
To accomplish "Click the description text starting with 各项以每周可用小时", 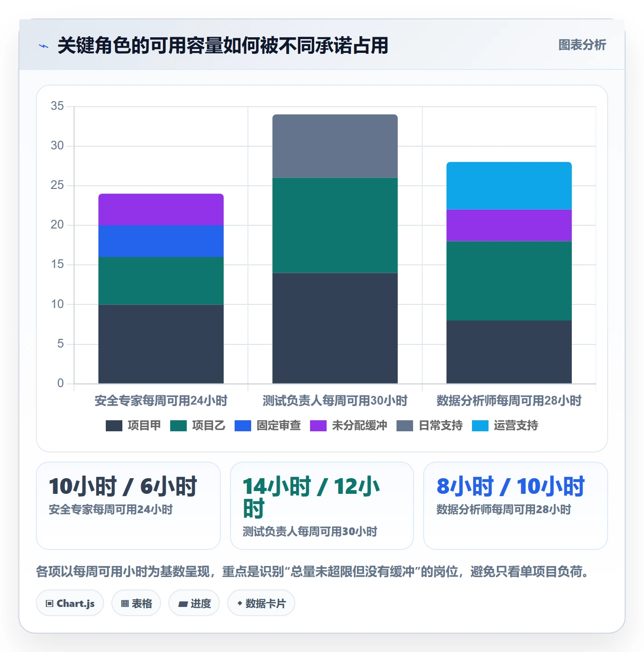I will tap(312, 572).
